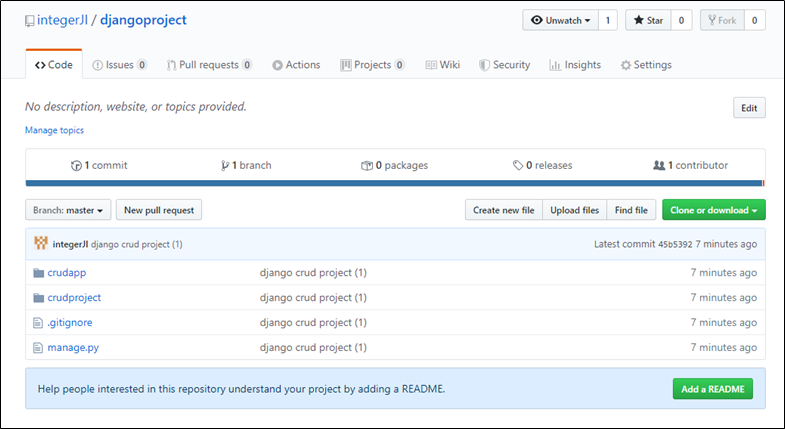
Task: Click the Edit description button
Action: coord(749,108)
